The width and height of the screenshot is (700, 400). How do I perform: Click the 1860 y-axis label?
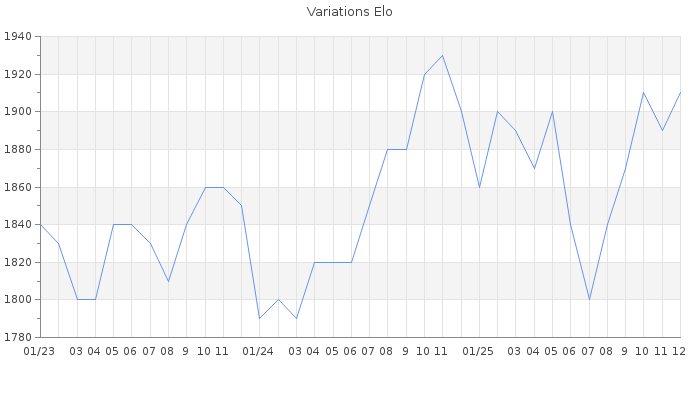pyautogui.click(x=17, y=187)
